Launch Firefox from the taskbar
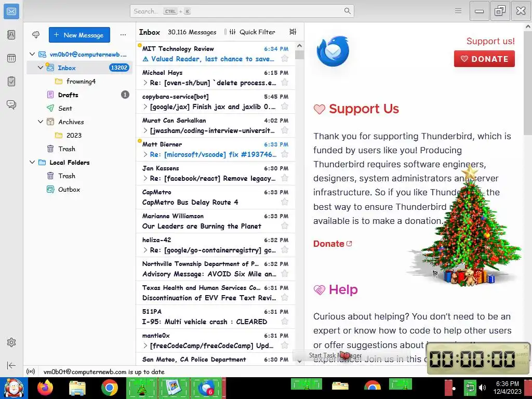 45,388
